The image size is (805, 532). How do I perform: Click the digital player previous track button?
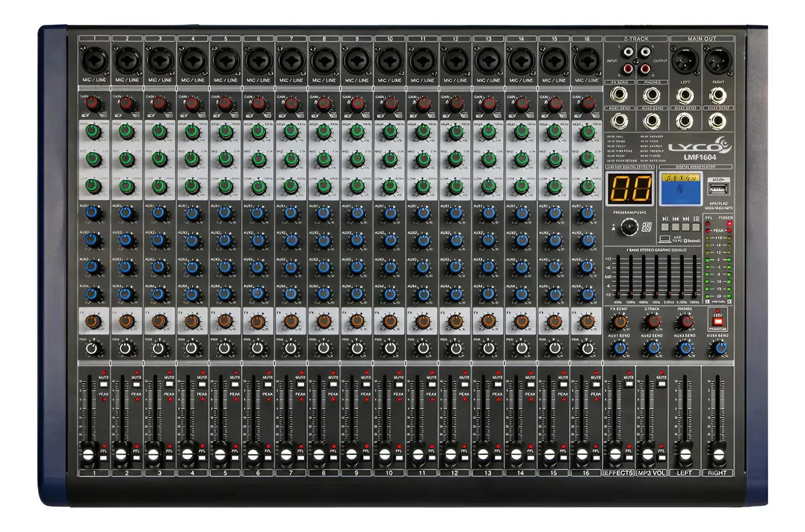pos(676,227)
